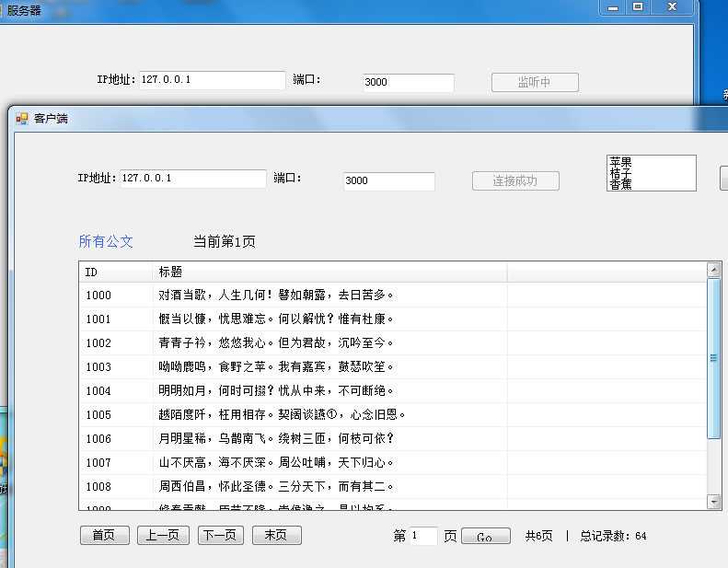The height and width of the screenshot is (568, 728).
Task: Select row with ID 1004
Action: pyautogui.click(x=393, y=391)
